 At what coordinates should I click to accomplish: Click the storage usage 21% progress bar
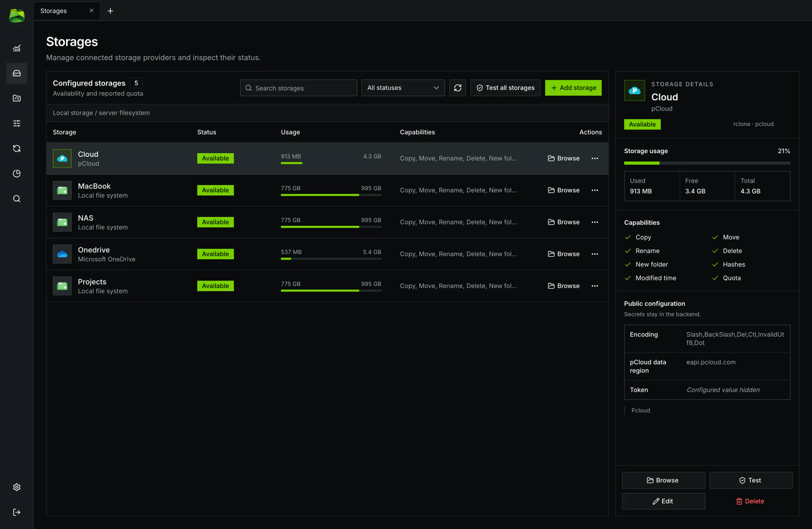(707, 163)
